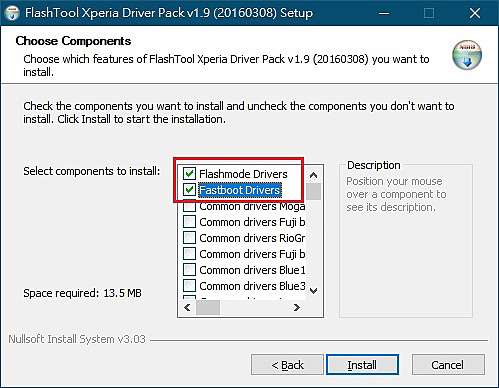Check the Common drivers Blue3 checkbox
The height and width of the screenshot is (388, 499).
click(x=189, y=285)
